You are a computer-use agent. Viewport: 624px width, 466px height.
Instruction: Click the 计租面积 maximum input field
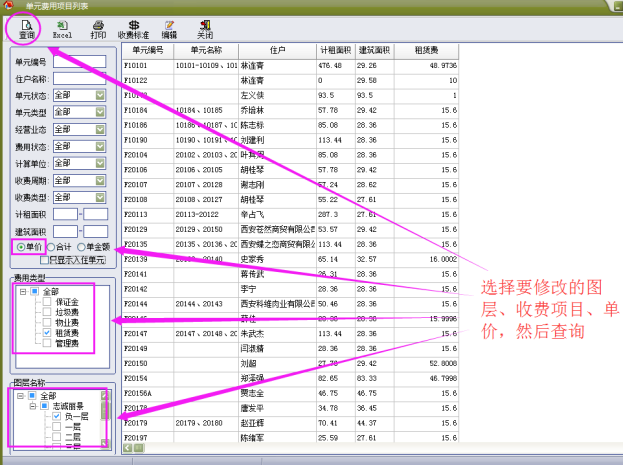click(96, 214)
